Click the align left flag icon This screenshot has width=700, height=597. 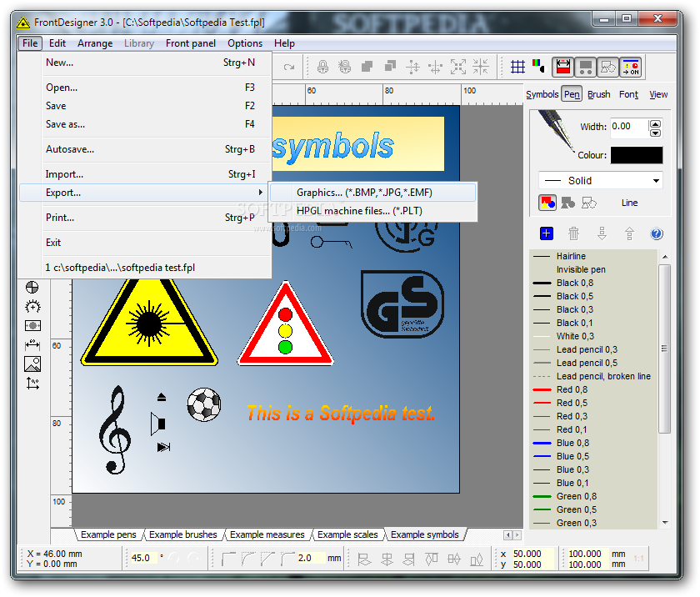click(x=364, y=559)
